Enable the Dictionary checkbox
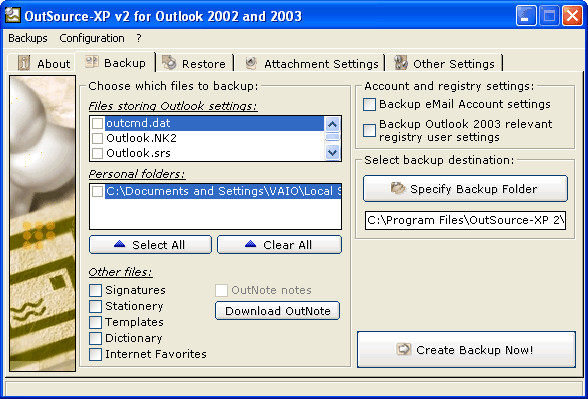 pos(96,338)
